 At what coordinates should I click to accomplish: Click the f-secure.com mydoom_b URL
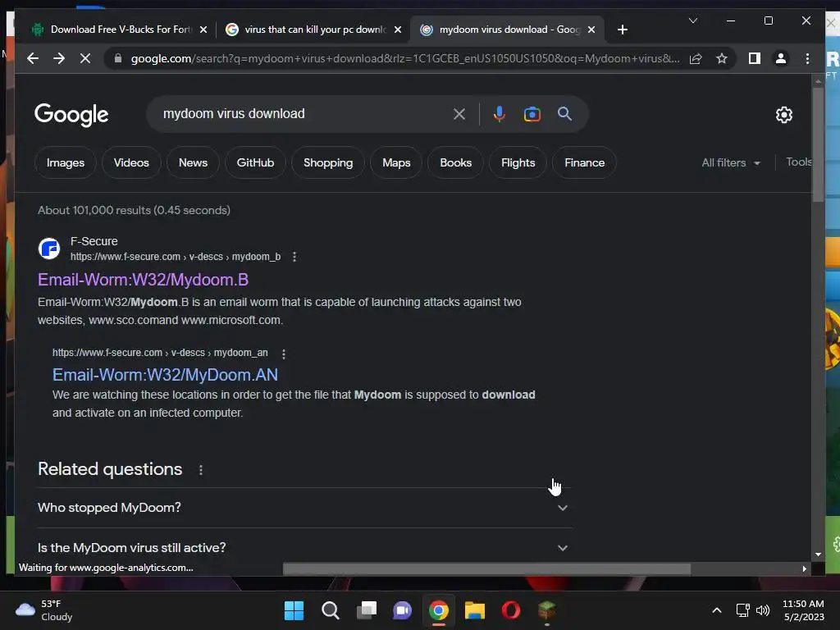[176, 257]
